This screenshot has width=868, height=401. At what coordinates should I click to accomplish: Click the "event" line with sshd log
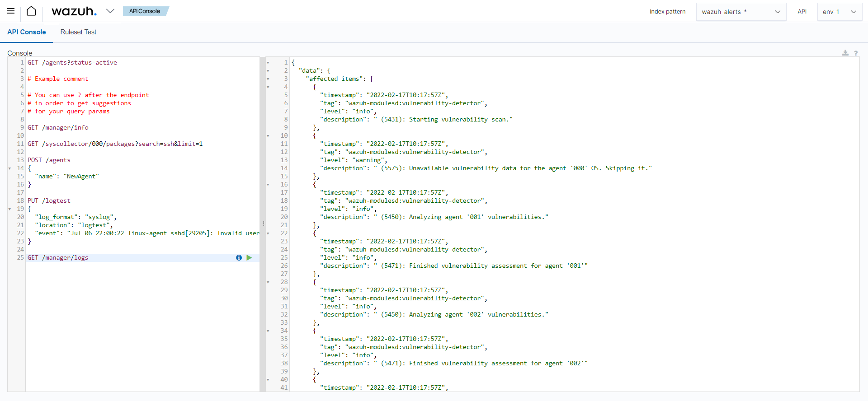[x=147, y=233]
